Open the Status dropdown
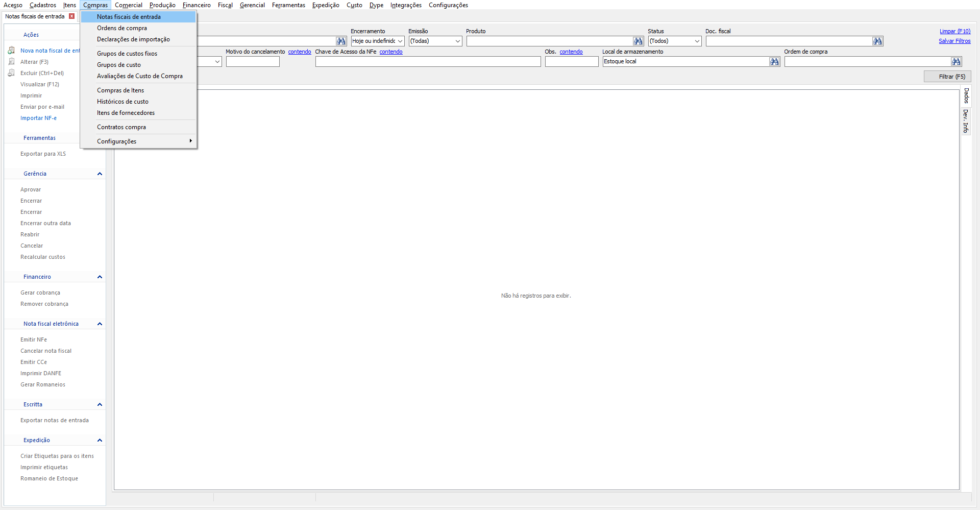 pos(697,41)
